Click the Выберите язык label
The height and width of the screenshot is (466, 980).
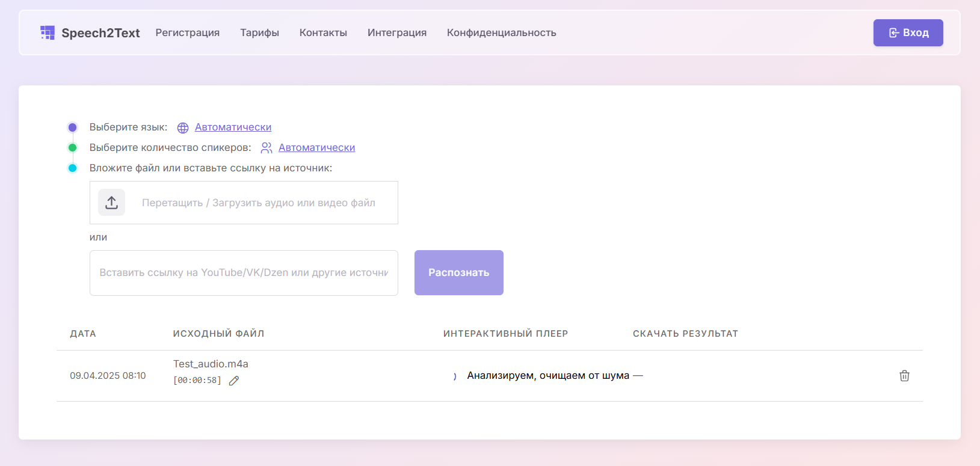(129, 127)
